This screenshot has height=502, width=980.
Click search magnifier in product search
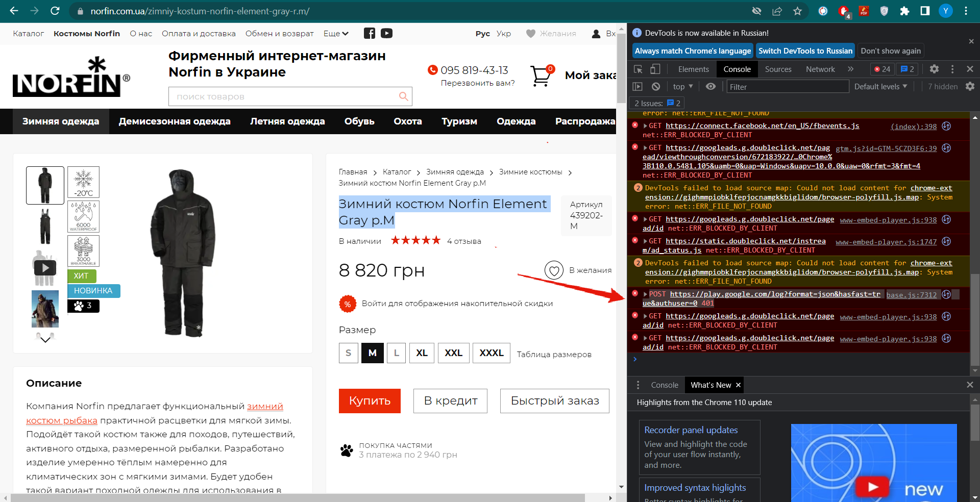[403, 96]
